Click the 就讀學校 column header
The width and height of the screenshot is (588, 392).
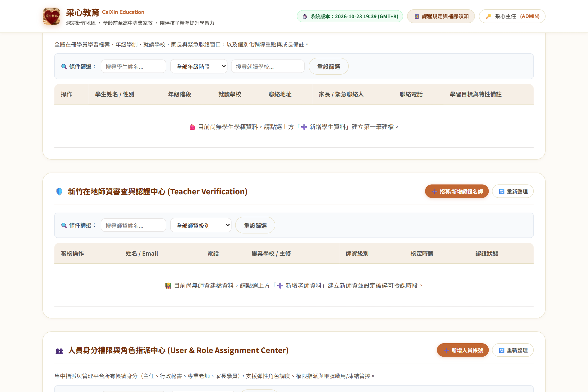(x=230, y=94)
